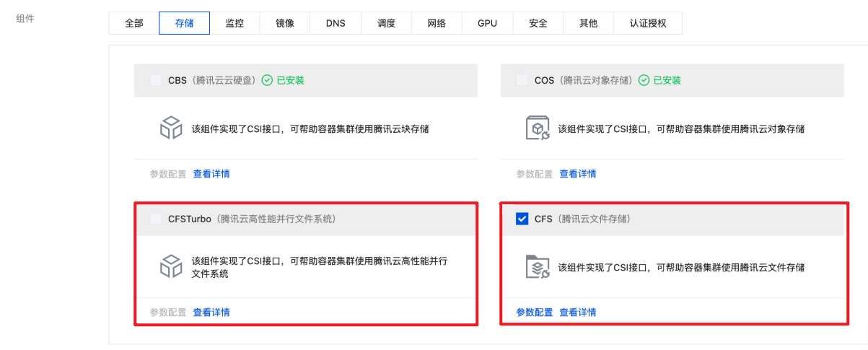Click the CBS(腾讯云云硬盘) card title

211,80
